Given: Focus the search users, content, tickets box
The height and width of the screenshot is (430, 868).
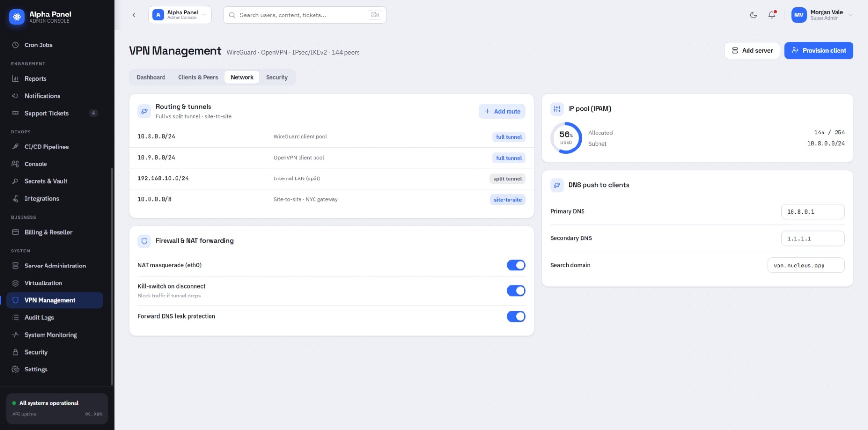Looking at the screenshot, I should tap(304, 15).
